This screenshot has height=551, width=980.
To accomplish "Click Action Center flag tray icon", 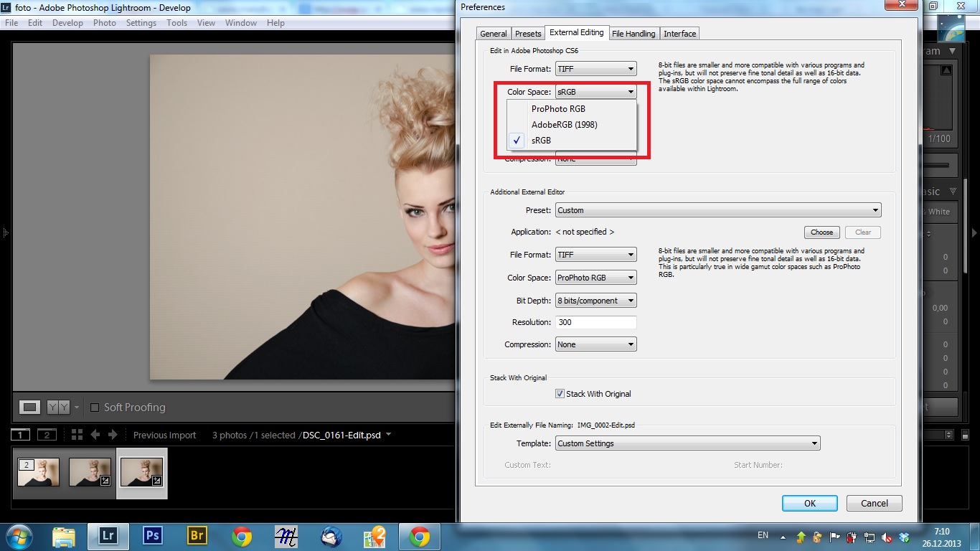I will pyautogui.click(x=835, y=537).
